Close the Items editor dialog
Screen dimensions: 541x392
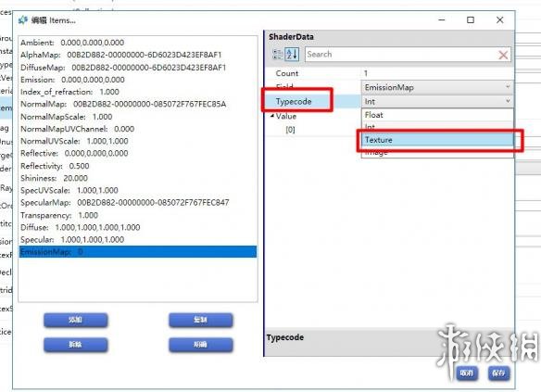click(499, 20)
